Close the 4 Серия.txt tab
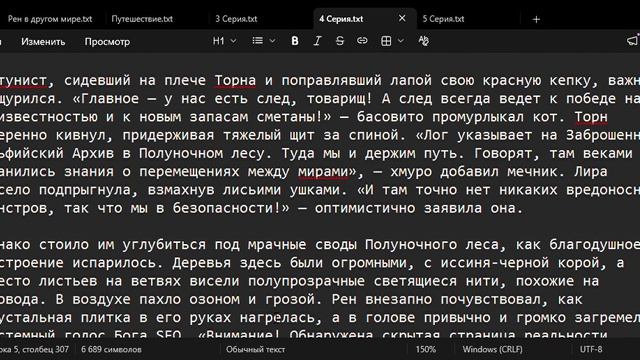The image size is (640, 360). click(x=402, y=18)
